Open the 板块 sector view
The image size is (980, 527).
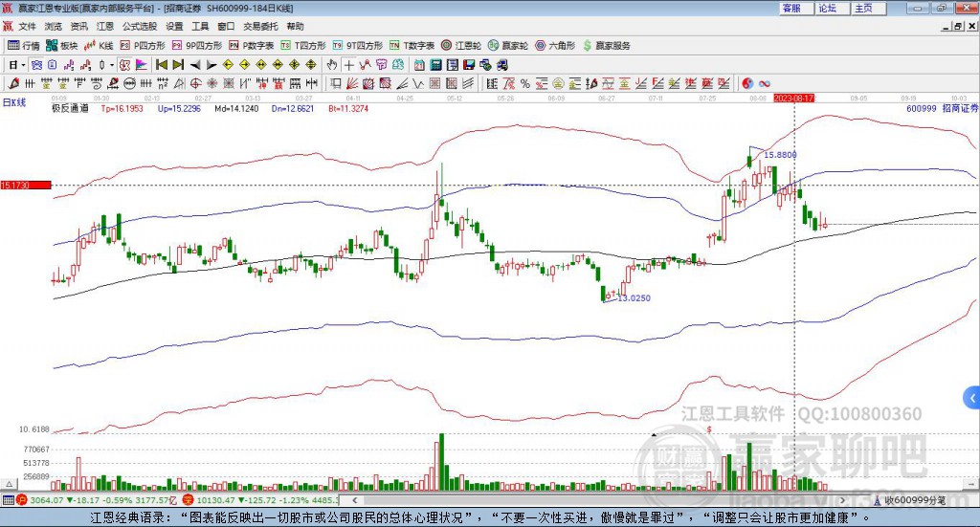62,46
